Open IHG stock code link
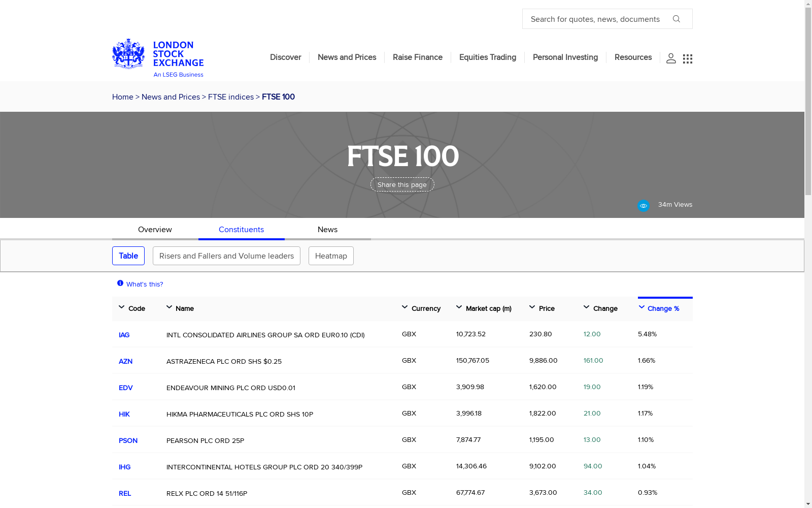 (124, 467)
